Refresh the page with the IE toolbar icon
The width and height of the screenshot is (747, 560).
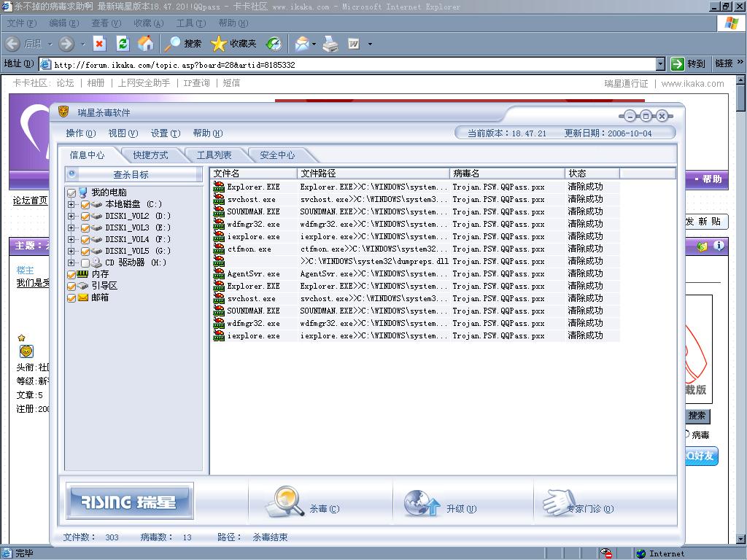(123, 44)
